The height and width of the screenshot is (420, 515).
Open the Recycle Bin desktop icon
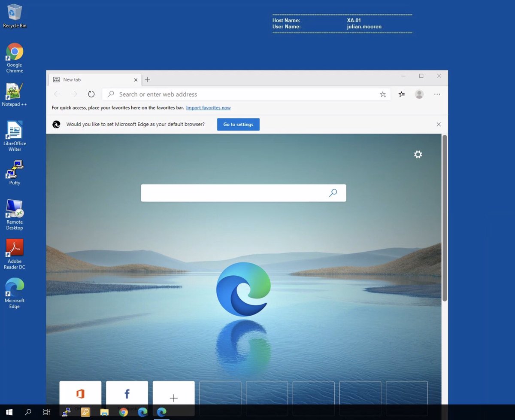[15, 16]
